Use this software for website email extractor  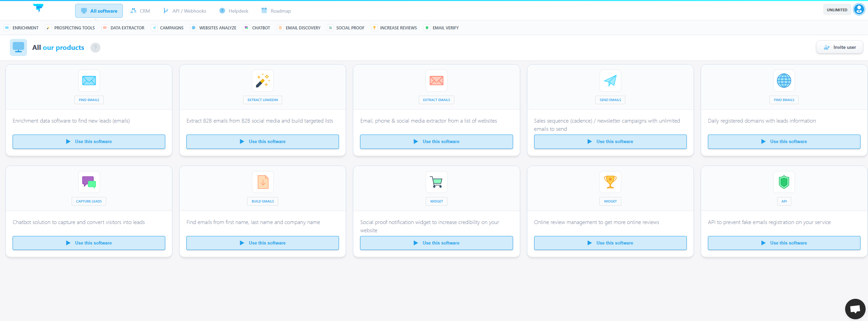pyautogui.click(x=436, y=142)
